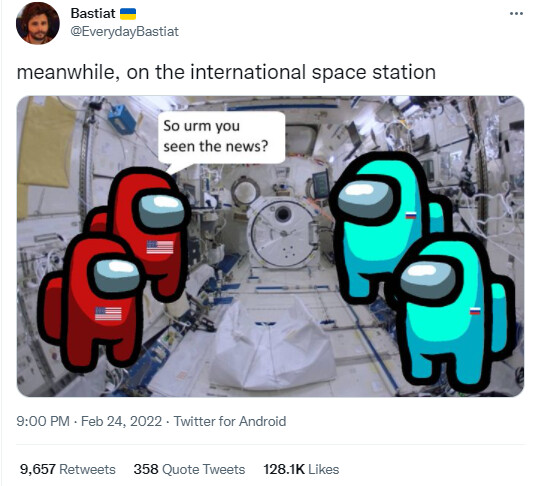Screen dimensions: 536x486
Task: Open the Feb 24, 2022 date link
Action: click(121, 421)
